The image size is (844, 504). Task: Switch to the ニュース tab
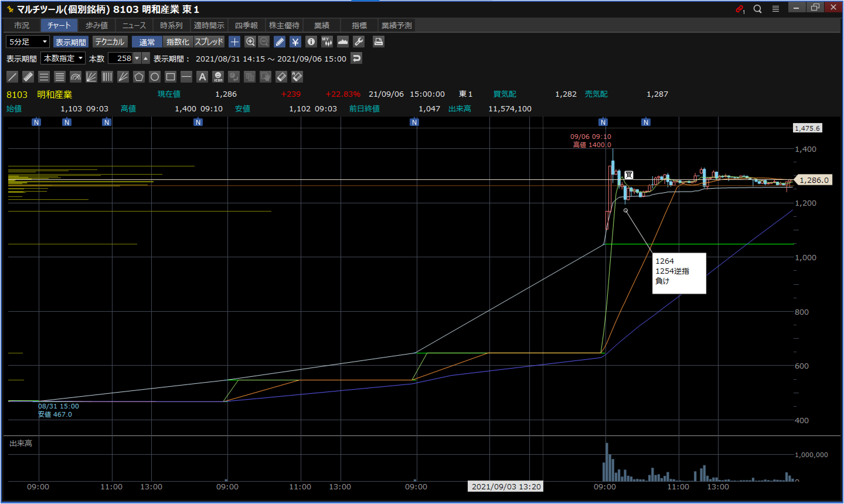(134, 25)
